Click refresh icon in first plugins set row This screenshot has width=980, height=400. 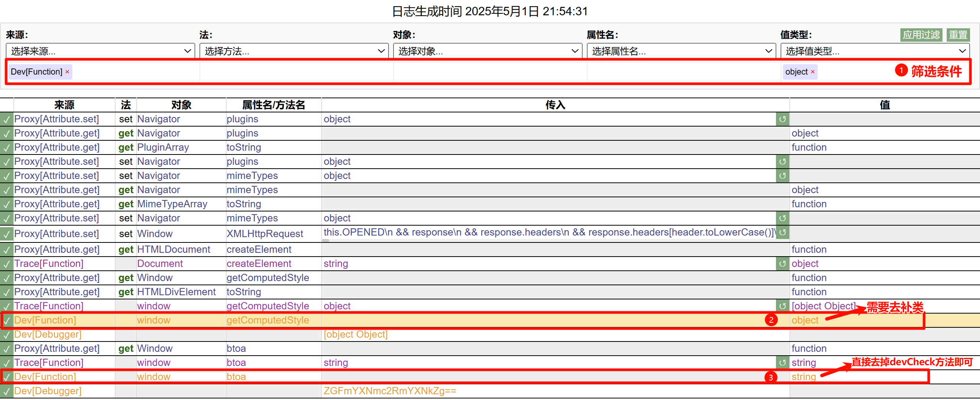pos(782,119)
